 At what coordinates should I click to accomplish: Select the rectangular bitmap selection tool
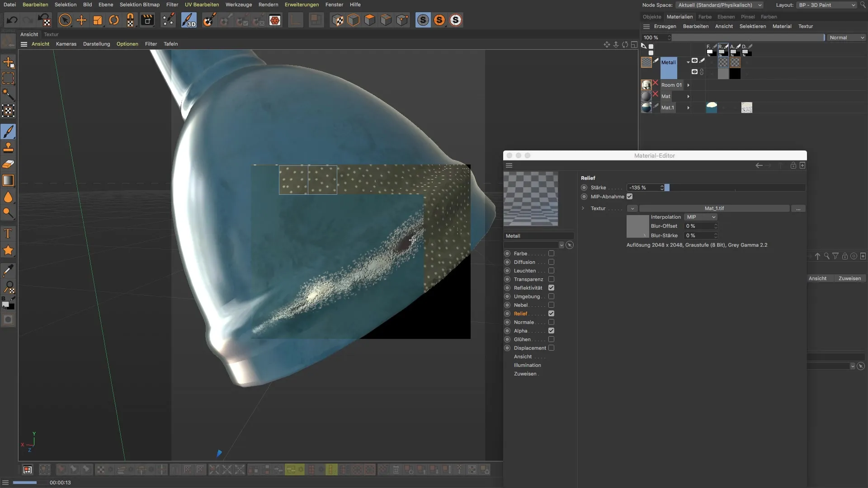pyautogui.click(x=8, y=78)
